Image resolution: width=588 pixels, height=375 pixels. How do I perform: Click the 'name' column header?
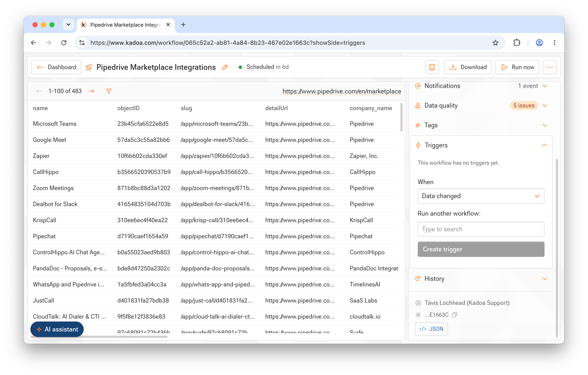[40, 108]
